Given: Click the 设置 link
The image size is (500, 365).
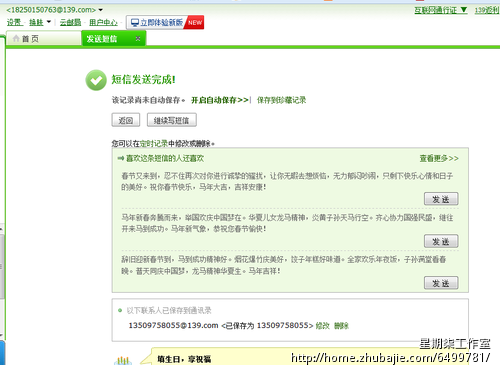Looking at the screenshot, I should coord(14,22).
